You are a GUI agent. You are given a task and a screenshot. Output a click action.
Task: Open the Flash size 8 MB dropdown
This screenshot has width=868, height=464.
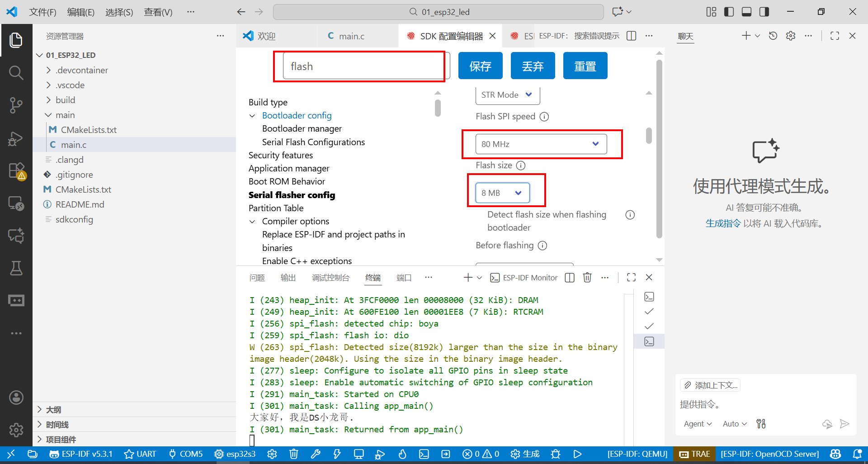click(x=502, y=193)
